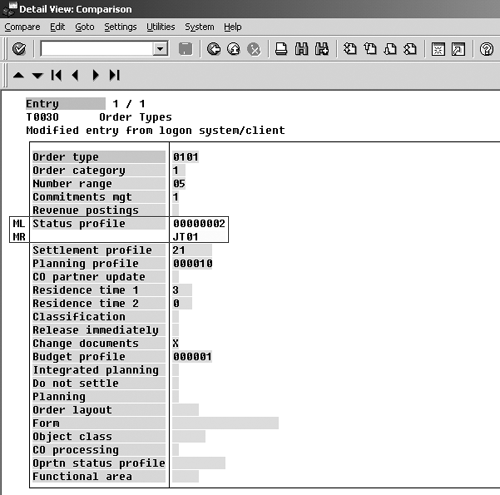Screen dimensions: 500x495
Task: Click the Help question mark icon
Action: click(x=486, y=49)
